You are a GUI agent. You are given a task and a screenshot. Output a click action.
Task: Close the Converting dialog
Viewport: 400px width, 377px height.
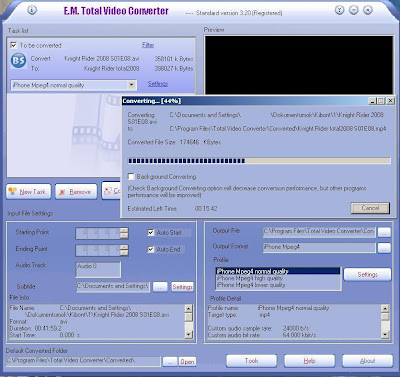click(x=390, y=101)
